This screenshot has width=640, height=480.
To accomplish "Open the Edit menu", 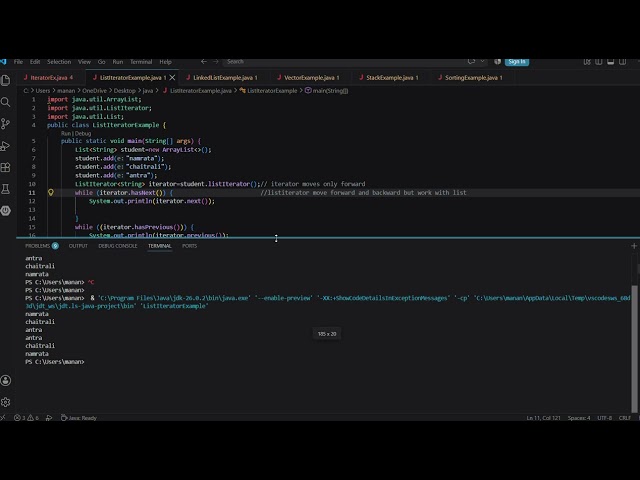I will [35, 62].
